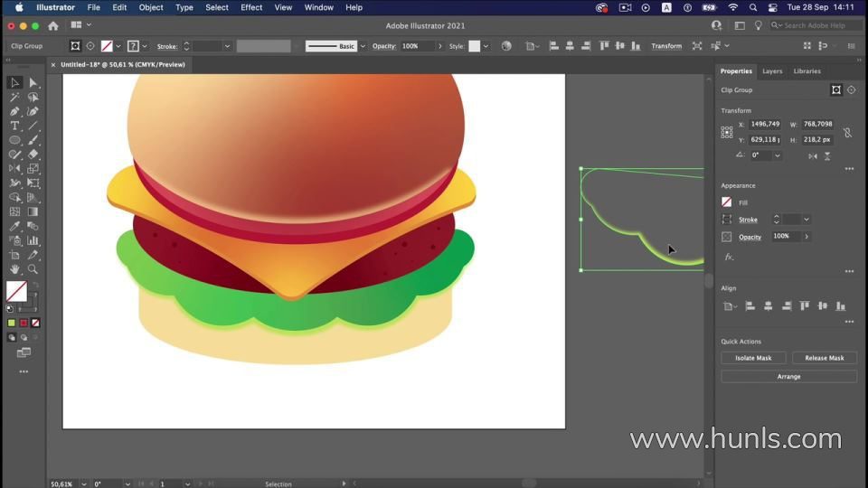
Task: Click the Arrange button
Action: point(788,377)
